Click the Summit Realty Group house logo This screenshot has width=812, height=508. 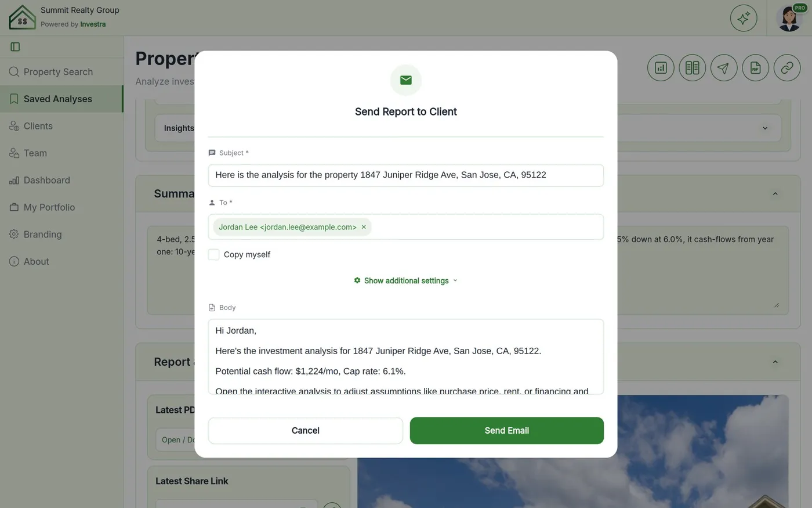pyautogui.click(x=22, y=17)
